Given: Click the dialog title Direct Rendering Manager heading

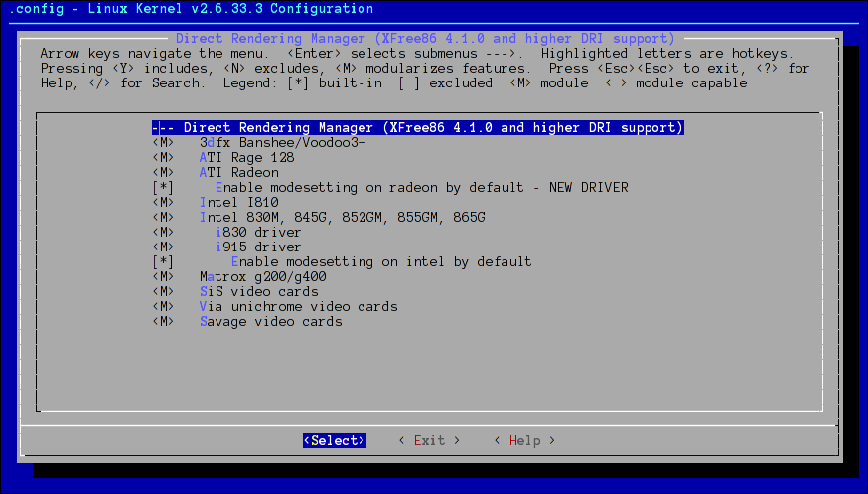Looking at the screenshot, I should tap(426, 39).
